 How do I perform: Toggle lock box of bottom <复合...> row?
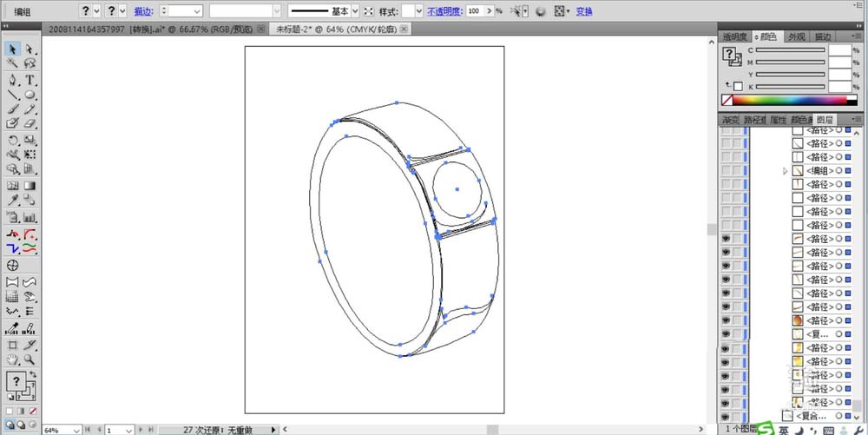pyautogui.click(x=737, y=416)
